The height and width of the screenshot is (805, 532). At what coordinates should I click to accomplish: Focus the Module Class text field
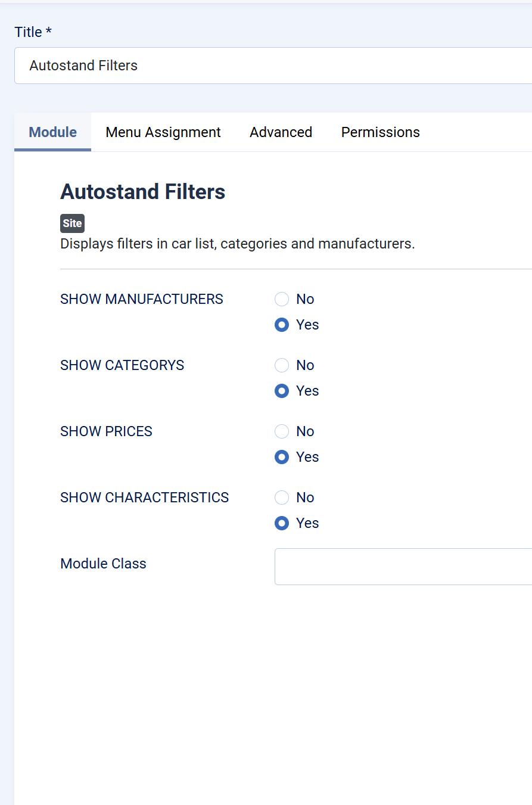[x=403, y=567]
